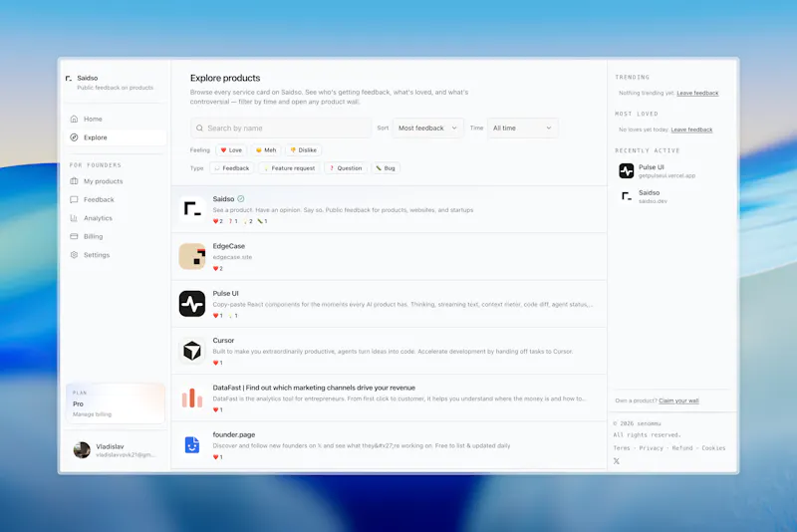
Task: Toggle the Feature request type filter
Action: point(289,168)
